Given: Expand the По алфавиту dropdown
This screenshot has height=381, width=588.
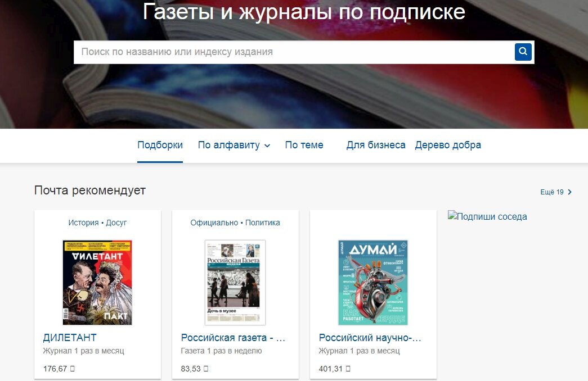Looking at the screenshot, I should tap(234, 145).
